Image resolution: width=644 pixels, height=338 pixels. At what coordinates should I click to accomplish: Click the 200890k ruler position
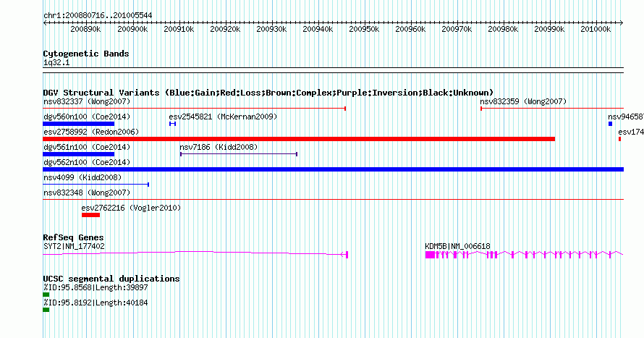pos(85,30)
